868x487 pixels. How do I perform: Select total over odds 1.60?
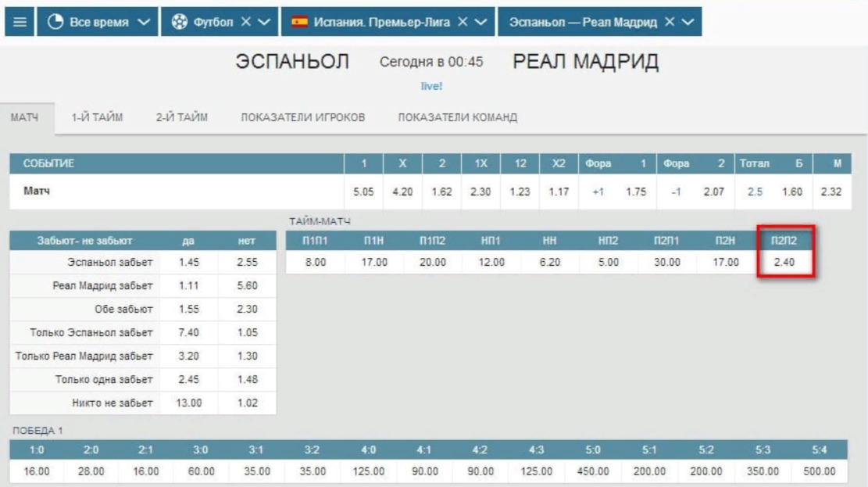tap(792, 192)
